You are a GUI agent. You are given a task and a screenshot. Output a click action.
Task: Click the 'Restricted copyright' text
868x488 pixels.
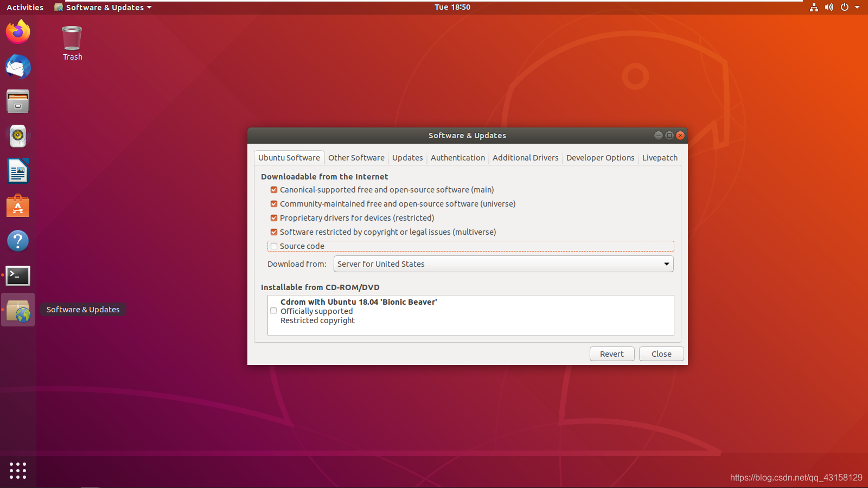pos(317,320)
